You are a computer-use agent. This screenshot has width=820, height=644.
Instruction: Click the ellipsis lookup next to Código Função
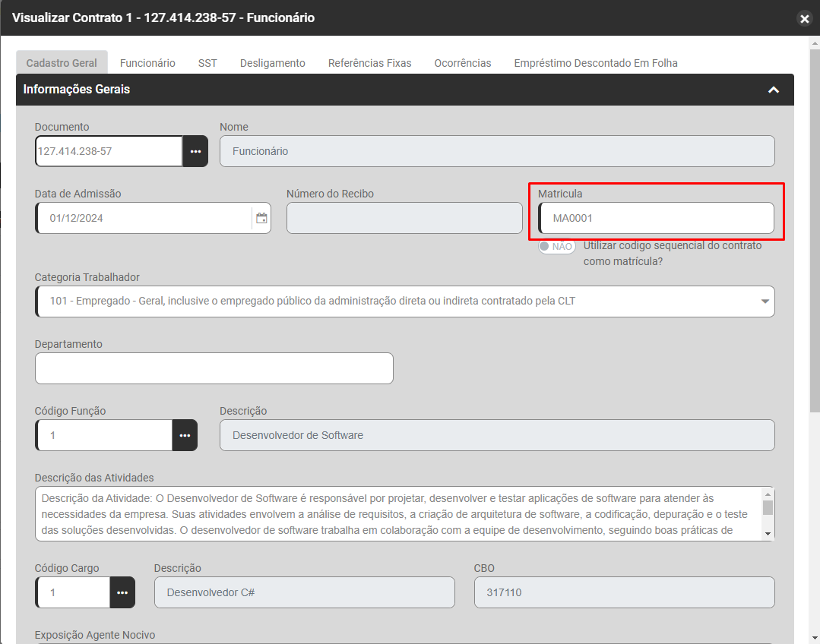click(185, 435)
